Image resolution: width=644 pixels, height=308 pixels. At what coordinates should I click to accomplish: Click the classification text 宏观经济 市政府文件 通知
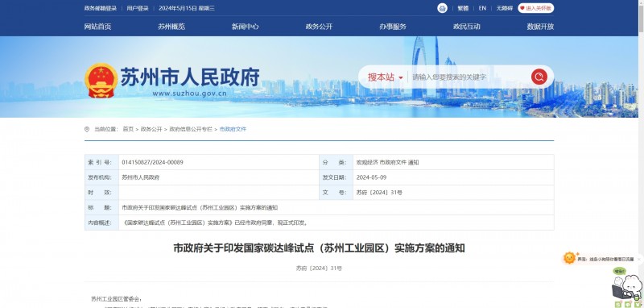(387, 162)
